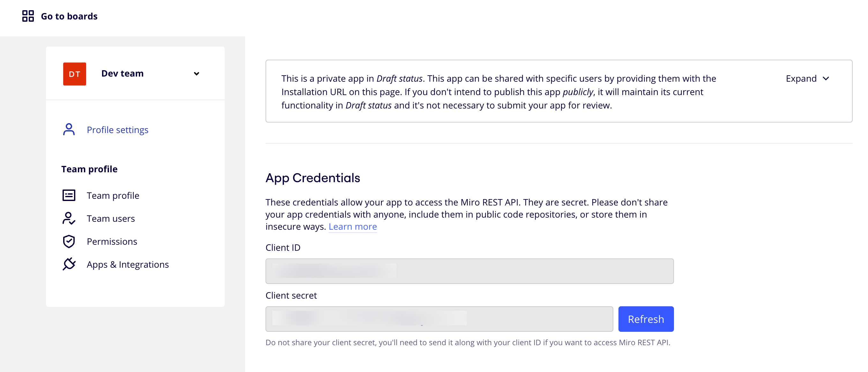Screen dimensions: 868x372
Task: Refresh the client secret
Action: 646,319
